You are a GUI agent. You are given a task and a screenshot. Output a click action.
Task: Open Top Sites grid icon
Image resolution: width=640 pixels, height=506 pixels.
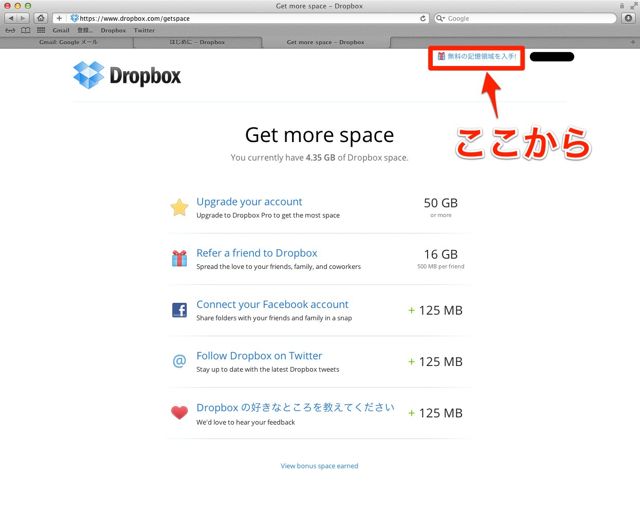point(41,30)
